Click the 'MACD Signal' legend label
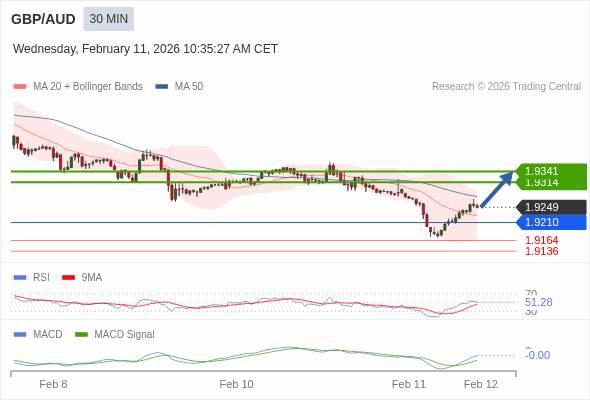Image resolution: width=590 pixels, height=400 pixels. tap(125, 334)
